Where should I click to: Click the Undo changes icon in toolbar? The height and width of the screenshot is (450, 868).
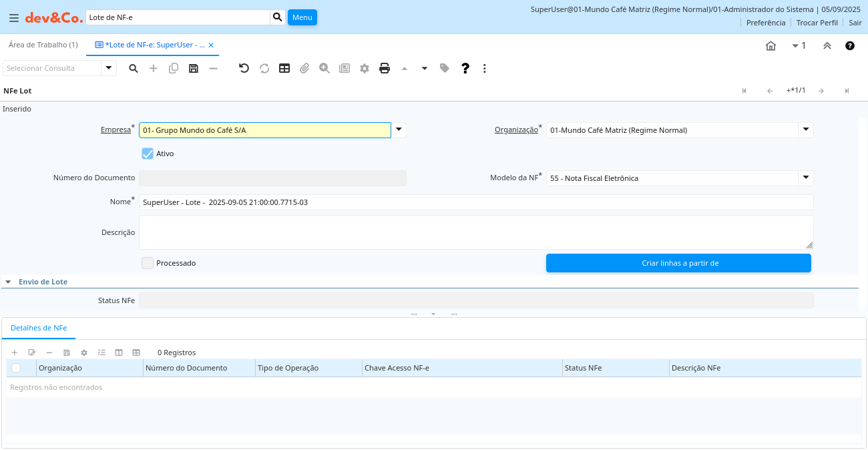244,68
